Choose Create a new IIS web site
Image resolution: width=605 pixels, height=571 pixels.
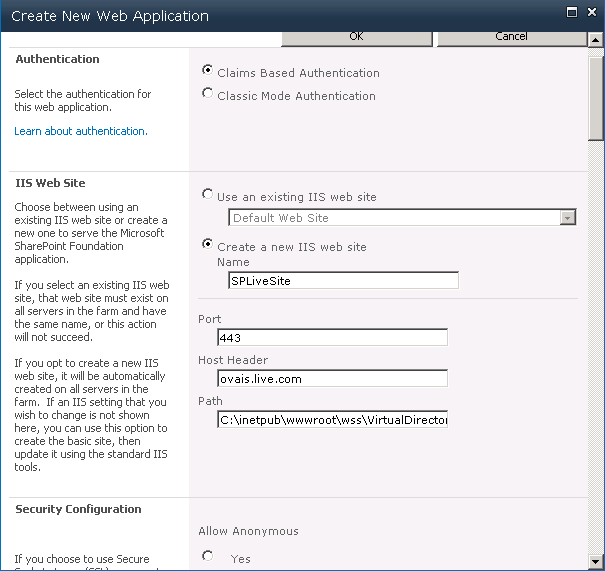207,245
